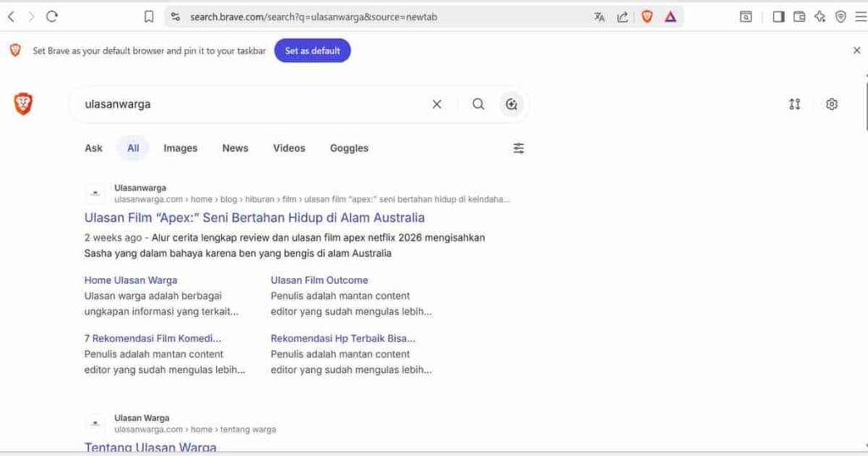This screenshot has width=868, height=456.
Task: Click the Ask AI icon beside search
Action: [x=511, y=104]
